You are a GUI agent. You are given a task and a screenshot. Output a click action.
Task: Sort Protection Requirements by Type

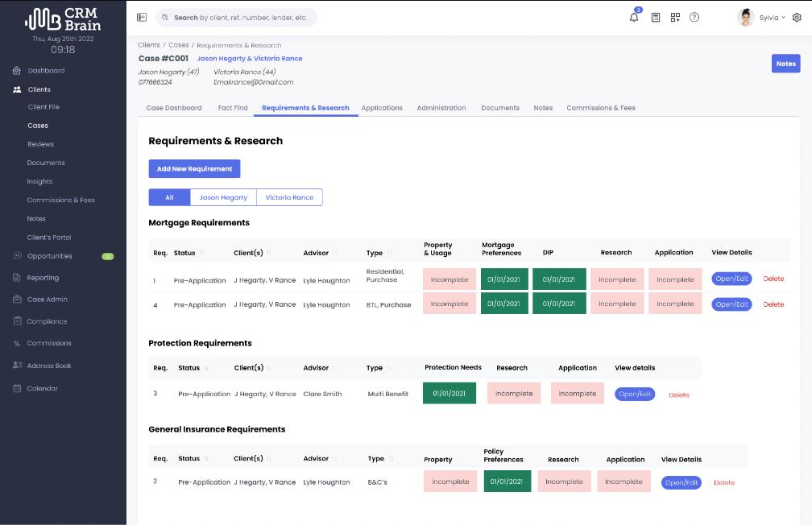click(x=389, y=368)
